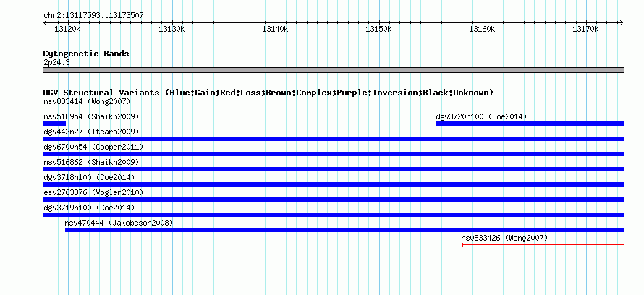The width and height of the screenshot is (644, 295).
Task: Click the right arrow of the ruler
Action: [621, 23]
